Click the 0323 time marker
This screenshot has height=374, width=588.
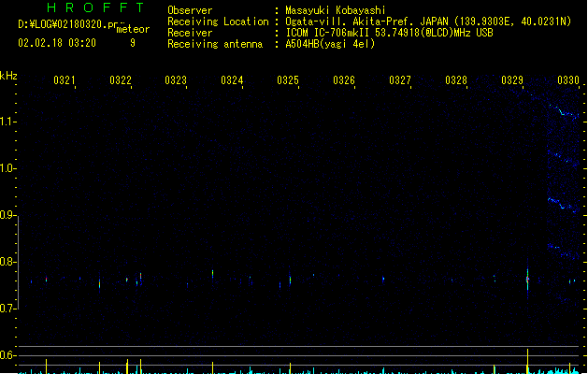coord(176,80)
